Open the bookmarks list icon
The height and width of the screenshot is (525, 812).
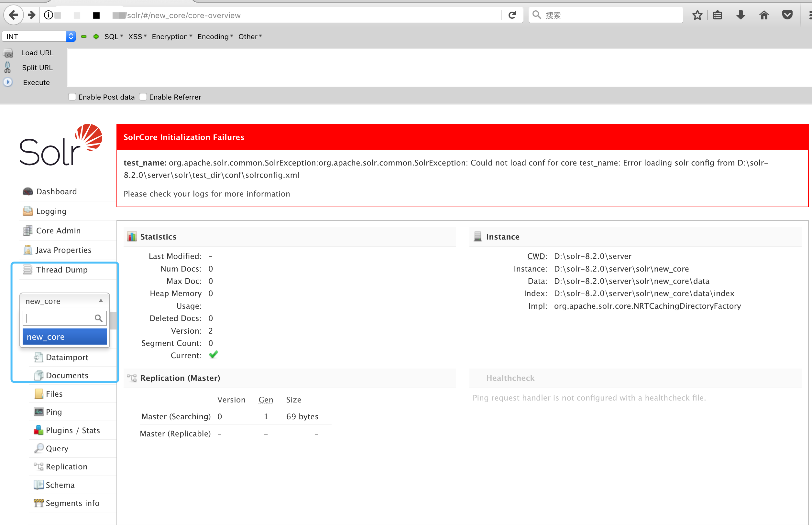click(718, 15)
